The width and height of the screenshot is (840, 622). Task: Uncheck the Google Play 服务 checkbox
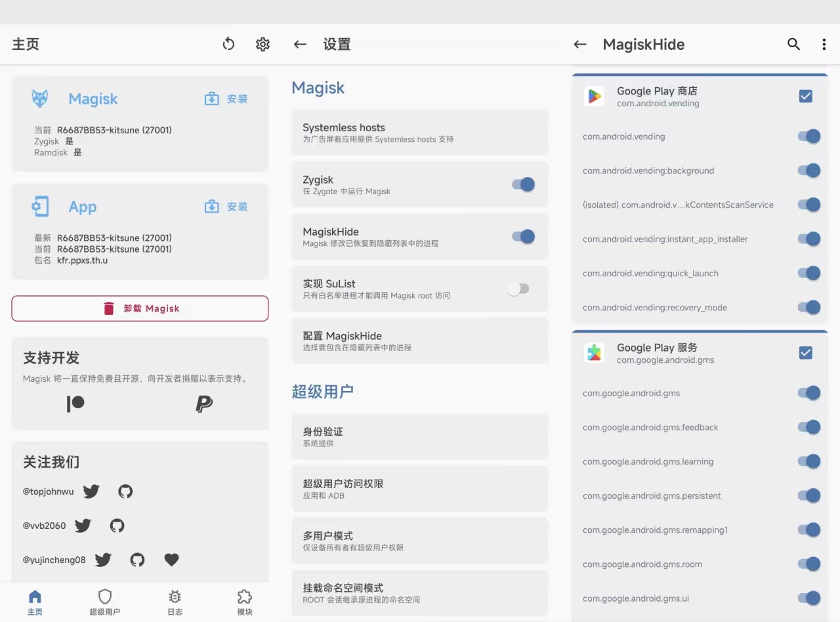[x=806, y=353]
